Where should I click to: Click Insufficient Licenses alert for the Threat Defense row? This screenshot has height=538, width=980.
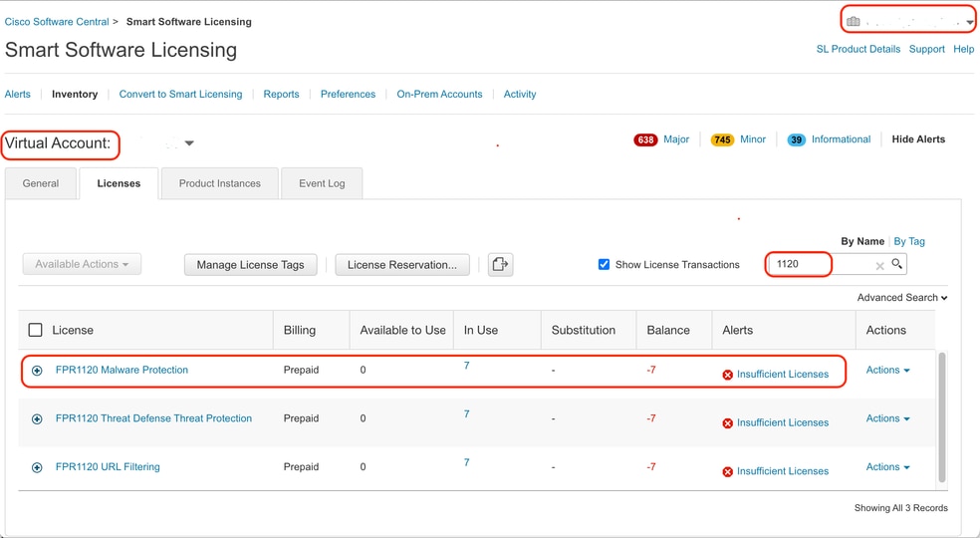(x=783, y=422)
